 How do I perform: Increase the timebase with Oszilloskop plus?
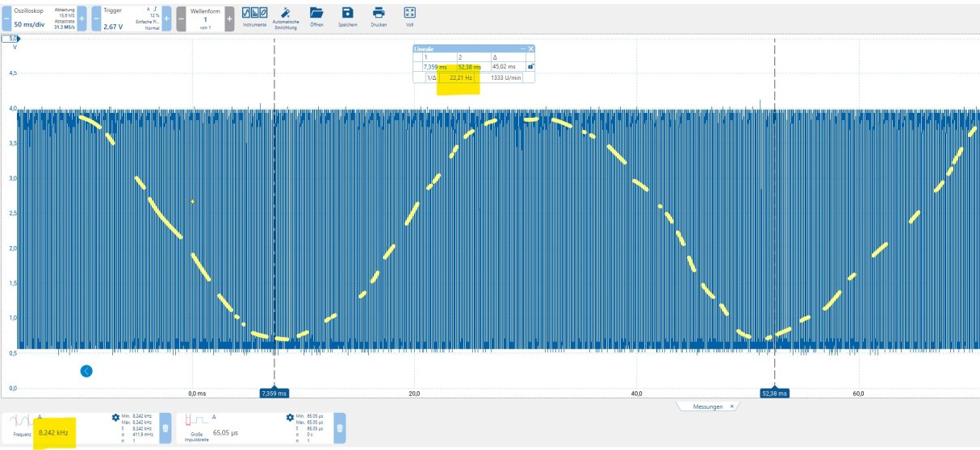[x=82, y=18]
